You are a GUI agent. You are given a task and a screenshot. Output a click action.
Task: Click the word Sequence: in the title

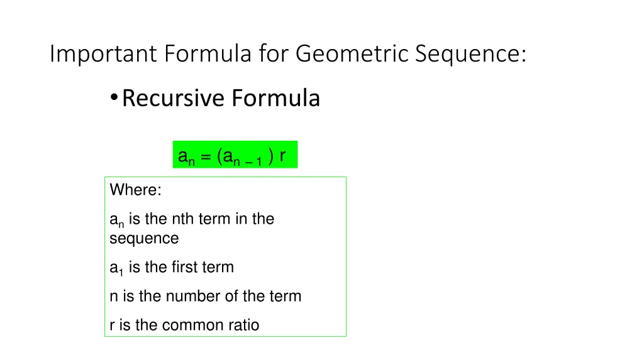(470, 55)
